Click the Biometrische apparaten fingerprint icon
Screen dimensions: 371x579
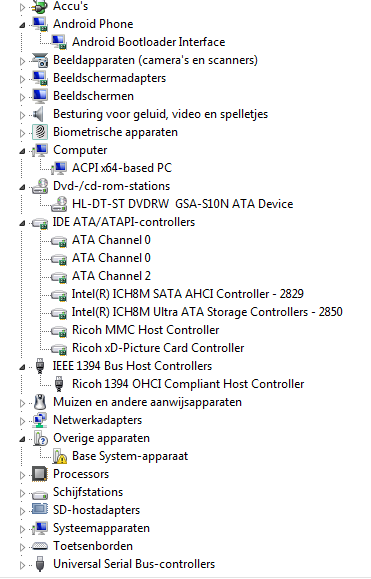coord(40,132)
